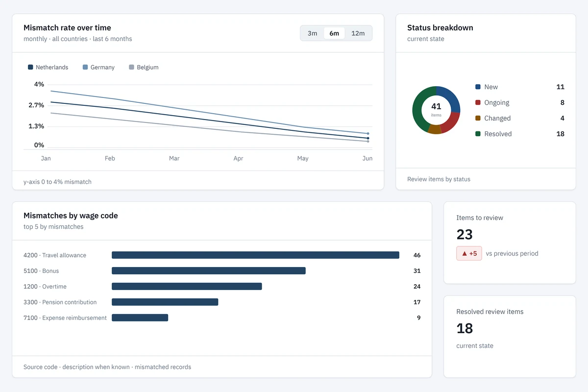Click the Germany legend swatch
588x392 pixels.
(85, 67)
